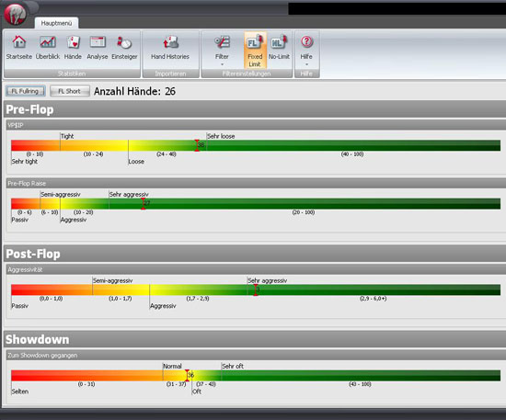
Task: Expand the Hilfe dropdown arrow
Action: click(306, 64)
